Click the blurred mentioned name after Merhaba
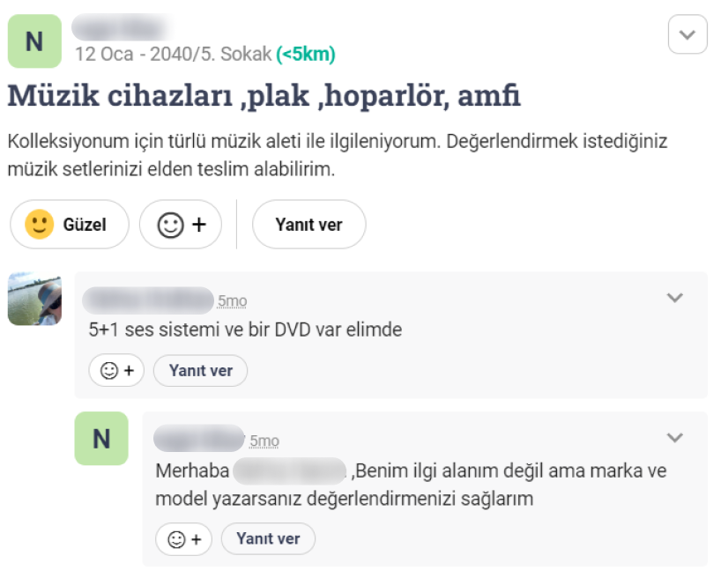This screenshot has width=728, height=578. pos(290,471)
